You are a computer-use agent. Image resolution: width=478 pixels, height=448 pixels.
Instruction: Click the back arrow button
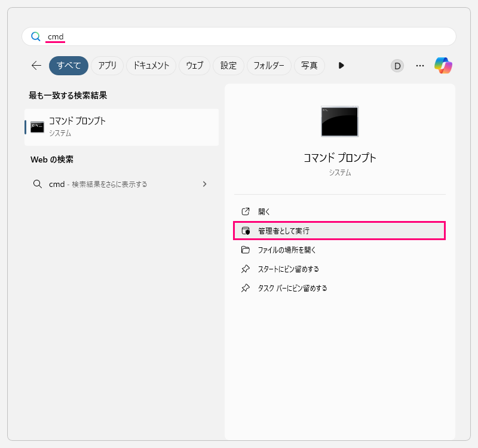point(36,66)
